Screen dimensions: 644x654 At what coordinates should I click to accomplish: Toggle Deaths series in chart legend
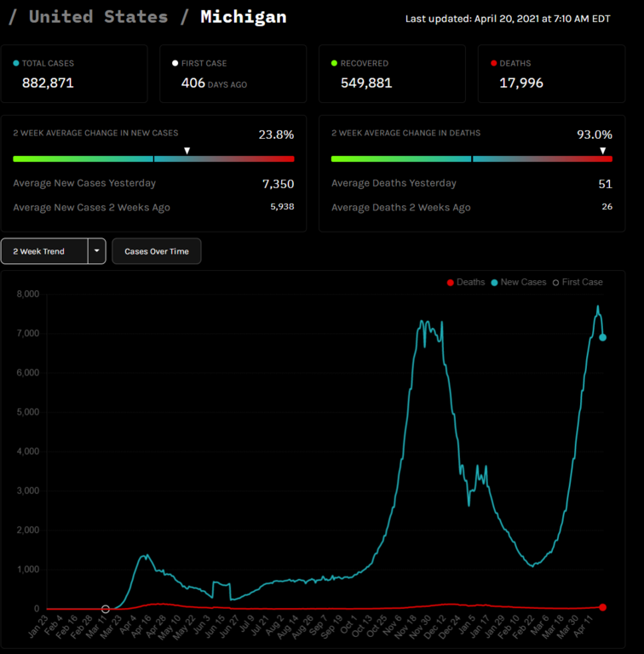pyautogui.click(x=466, y=282)
